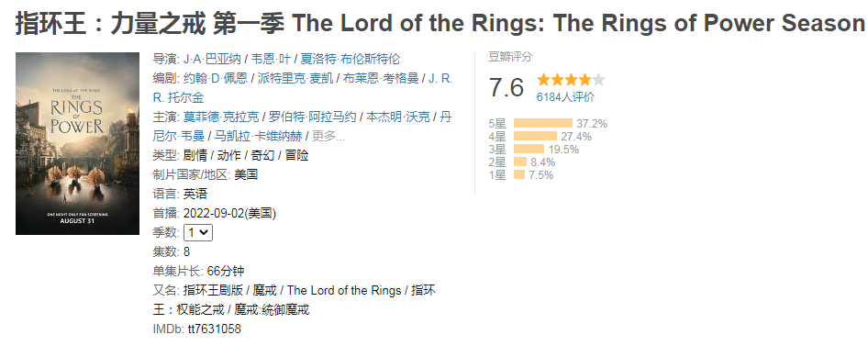The height and width of the screenshot is (346, 868).
Task: Click the Rings of Power poster thumbnail
Action: point(77,143)
